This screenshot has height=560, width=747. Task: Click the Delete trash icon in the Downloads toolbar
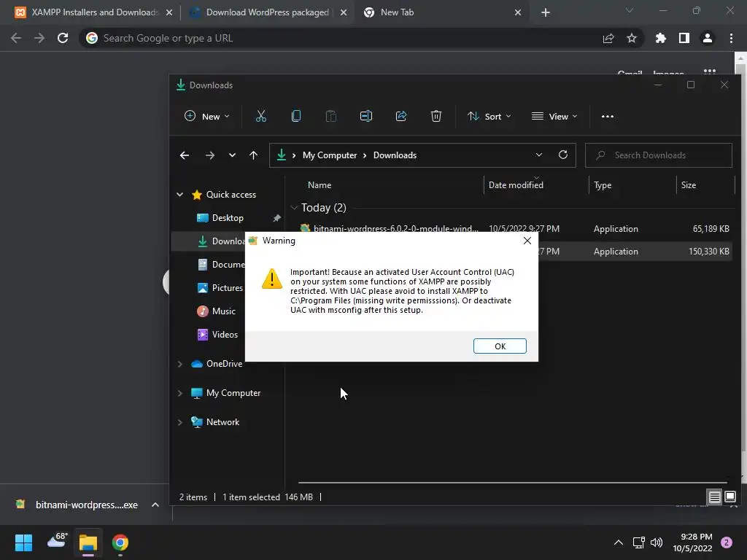[436, 116]
